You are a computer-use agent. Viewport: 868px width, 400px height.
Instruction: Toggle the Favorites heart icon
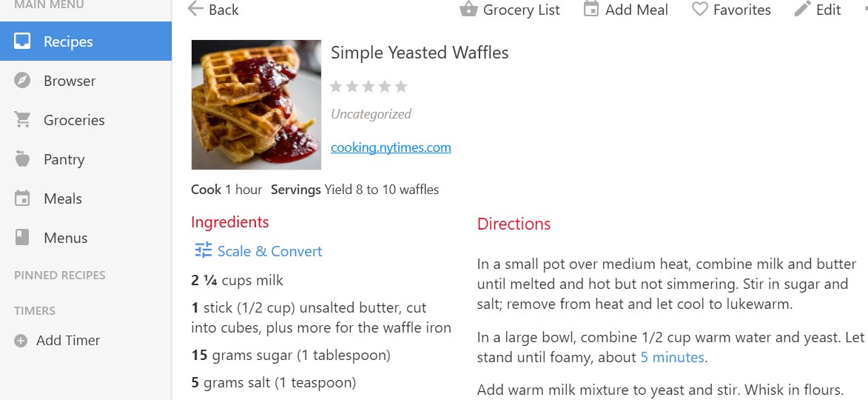[x=699, y=9]
